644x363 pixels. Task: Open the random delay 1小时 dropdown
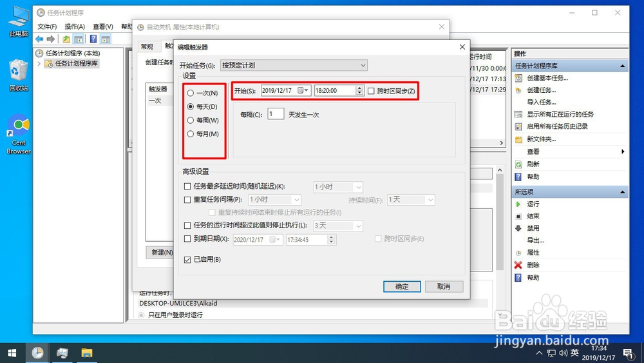click(338, 187)
